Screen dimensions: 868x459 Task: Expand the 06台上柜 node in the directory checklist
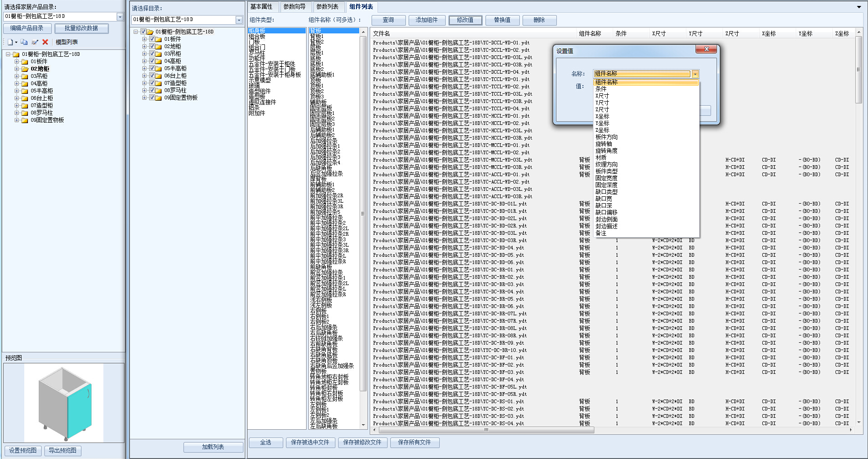click(145, 76)
